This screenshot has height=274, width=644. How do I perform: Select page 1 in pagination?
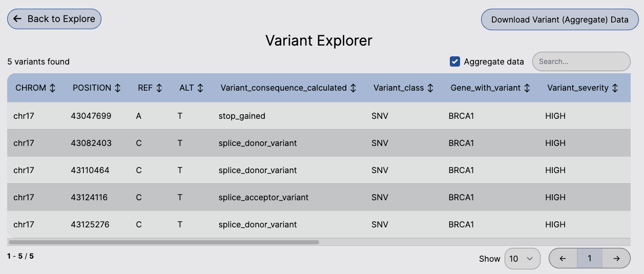pos(589,259)
